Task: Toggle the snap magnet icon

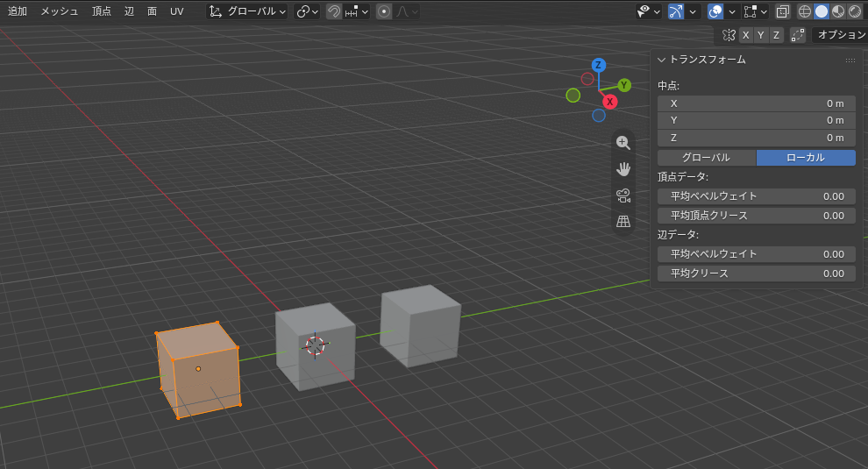Action: [x=333, y=11]
